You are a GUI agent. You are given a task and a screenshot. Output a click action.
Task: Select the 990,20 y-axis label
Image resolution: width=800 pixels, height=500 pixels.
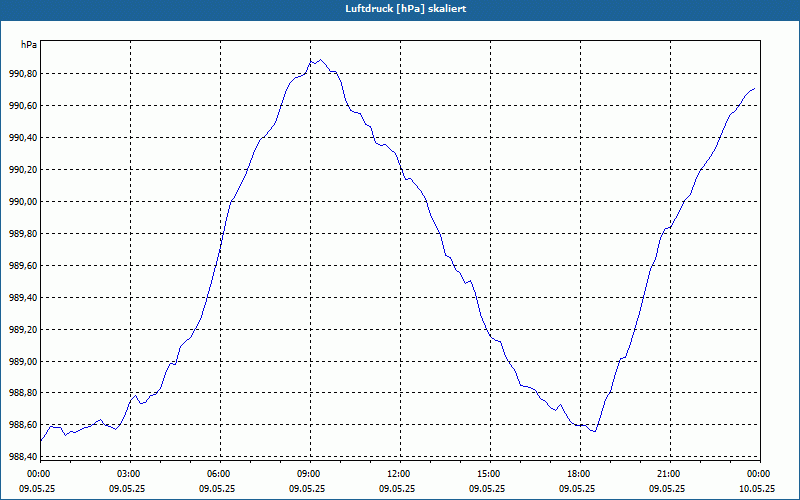coord(23,170)
